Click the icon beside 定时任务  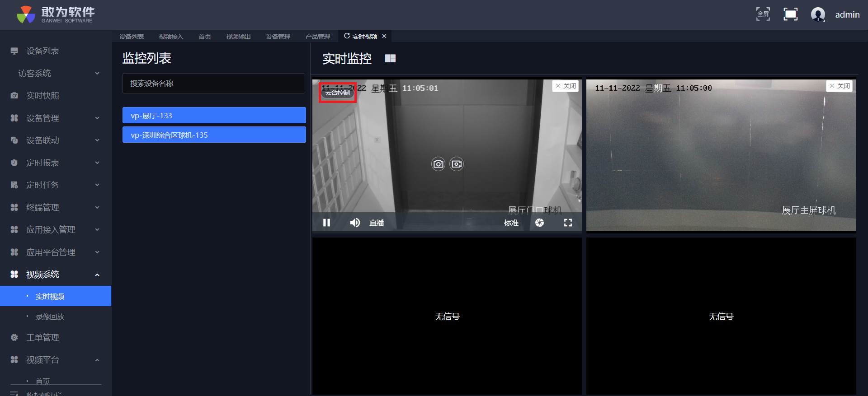pos(14,185)
